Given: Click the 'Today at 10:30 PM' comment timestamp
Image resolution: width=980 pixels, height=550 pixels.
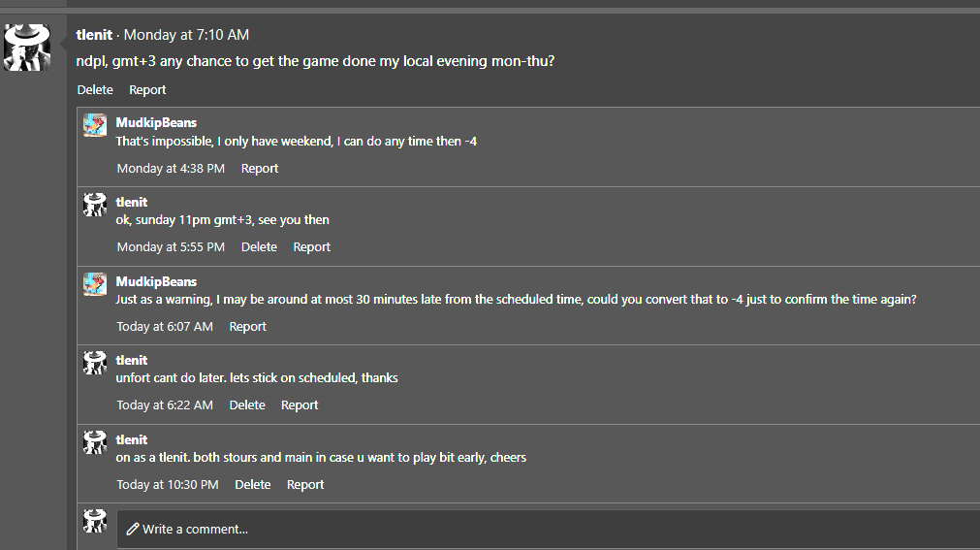Looking at the screenshot, I should coord(168,484).
